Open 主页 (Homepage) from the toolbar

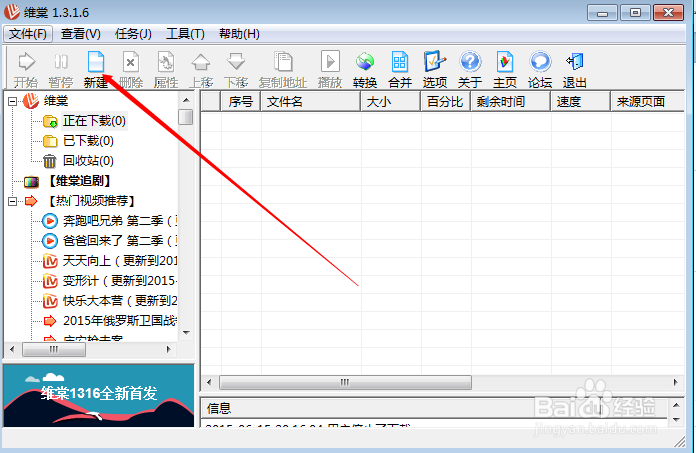pos(505,70)
